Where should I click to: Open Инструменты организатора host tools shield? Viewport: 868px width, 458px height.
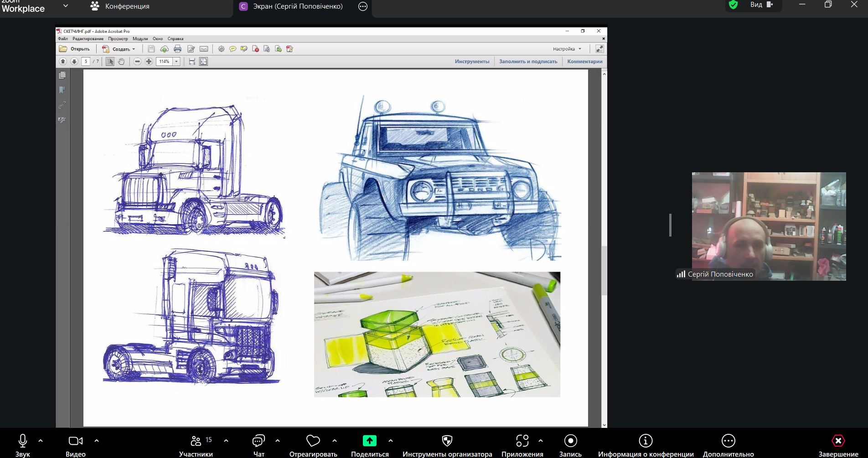447,441
